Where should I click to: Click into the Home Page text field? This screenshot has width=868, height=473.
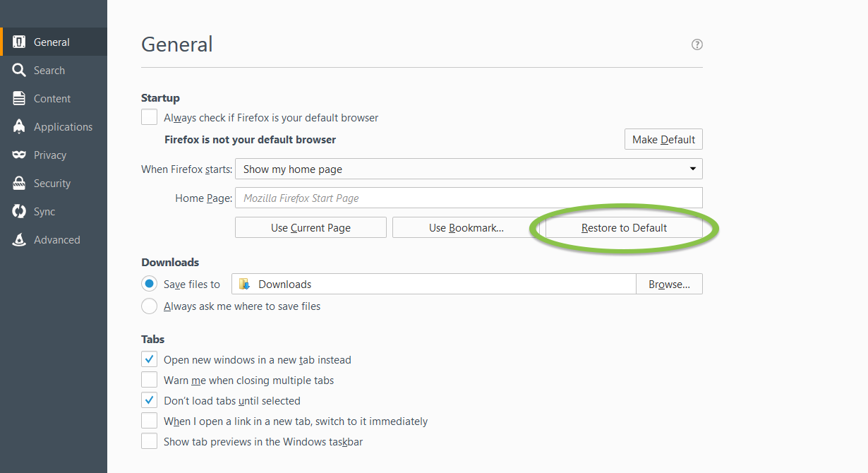click(x=469, y=198)
